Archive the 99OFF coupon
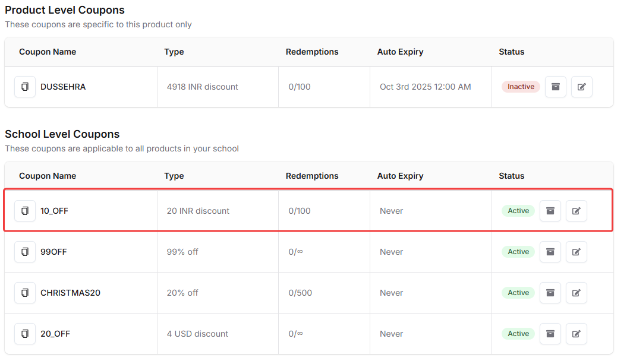The image size is (630, 364). [x=550, y=252]
